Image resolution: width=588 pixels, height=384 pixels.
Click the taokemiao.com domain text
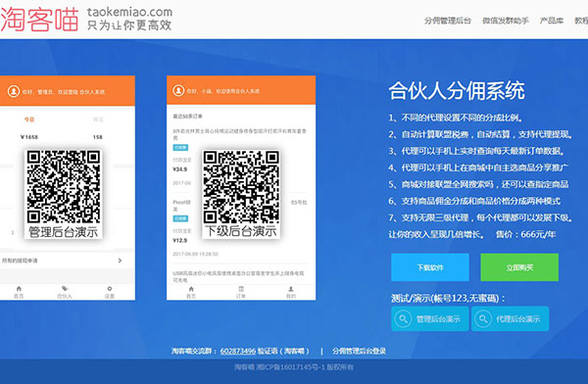pyautogui.click(x=129, y=12)
